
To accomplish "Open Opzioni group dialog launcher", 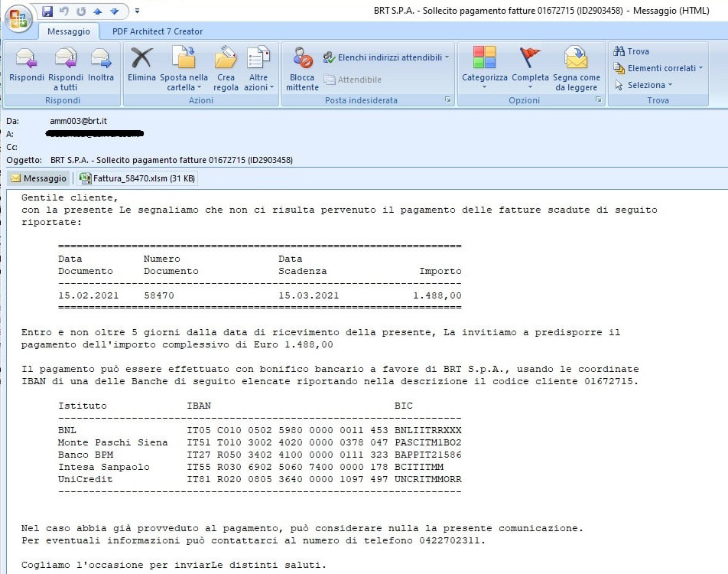I will coord(598,99).
